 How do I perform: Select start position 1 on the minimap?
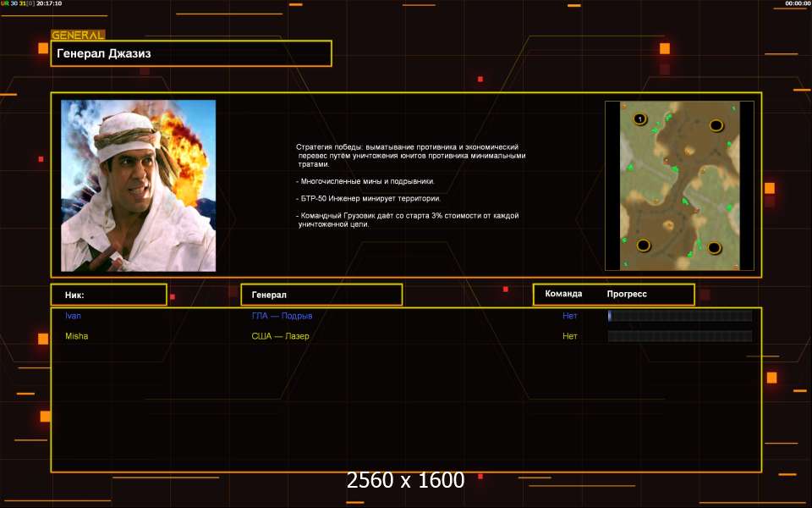[x=640, y=119]
